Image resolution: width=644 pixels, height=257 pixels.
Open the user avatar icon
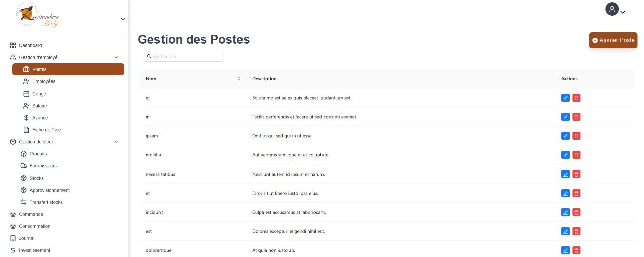tap(612, 9)
